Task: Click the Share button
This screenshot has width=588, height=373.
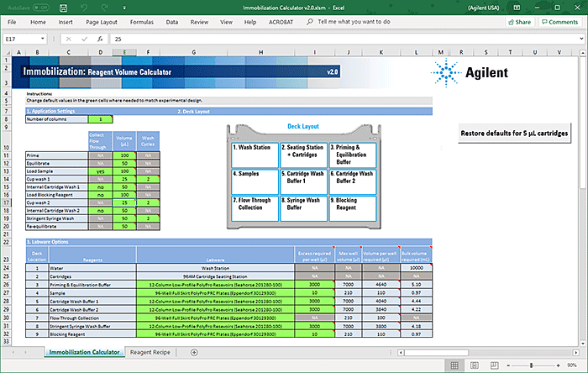Action: coord(520,22)
